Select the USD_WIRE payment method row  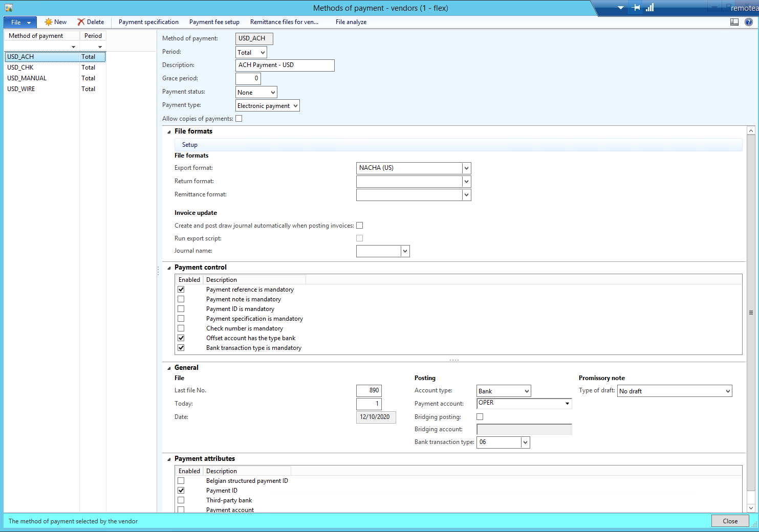click(x=21, y=89)
